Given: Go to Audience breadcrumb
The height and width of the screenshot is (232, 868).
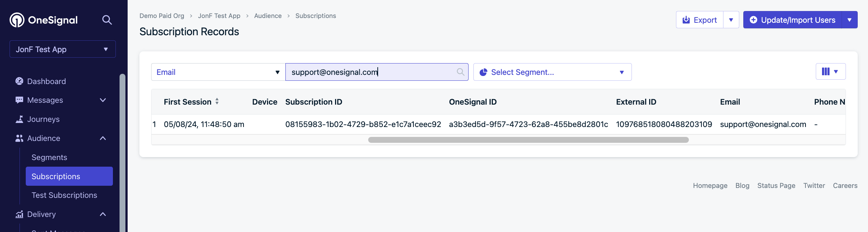Looking at the screenshot, I should [x=268, y=16].
